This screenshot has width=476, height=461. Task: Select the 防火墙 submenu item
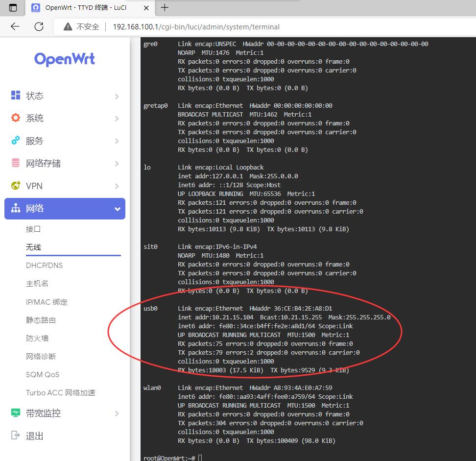pyautogui.click(x=37, y=338)
